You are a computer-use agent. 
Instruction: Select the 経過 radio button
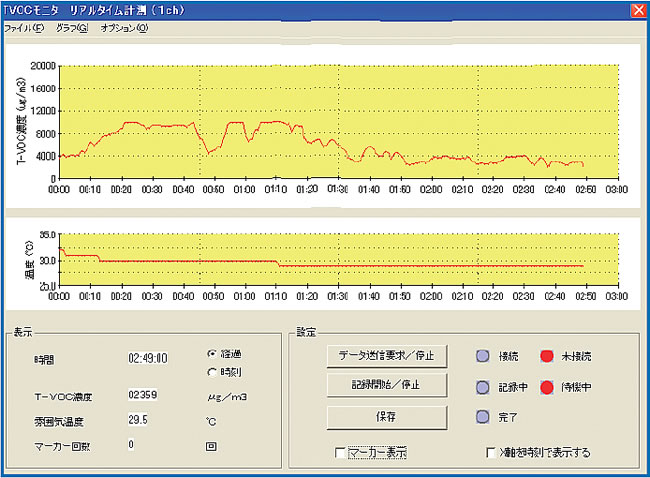(x=211, y=354)
